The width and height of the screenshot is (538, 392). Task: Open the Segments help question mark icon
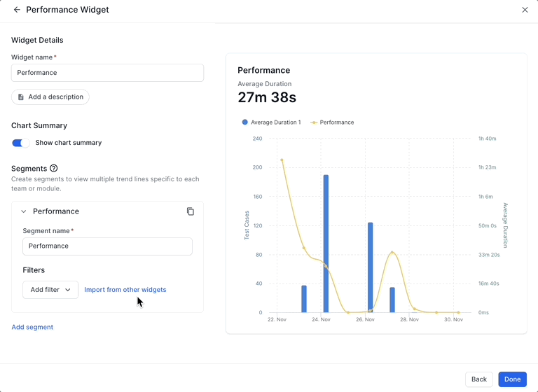tap(54, 169)
